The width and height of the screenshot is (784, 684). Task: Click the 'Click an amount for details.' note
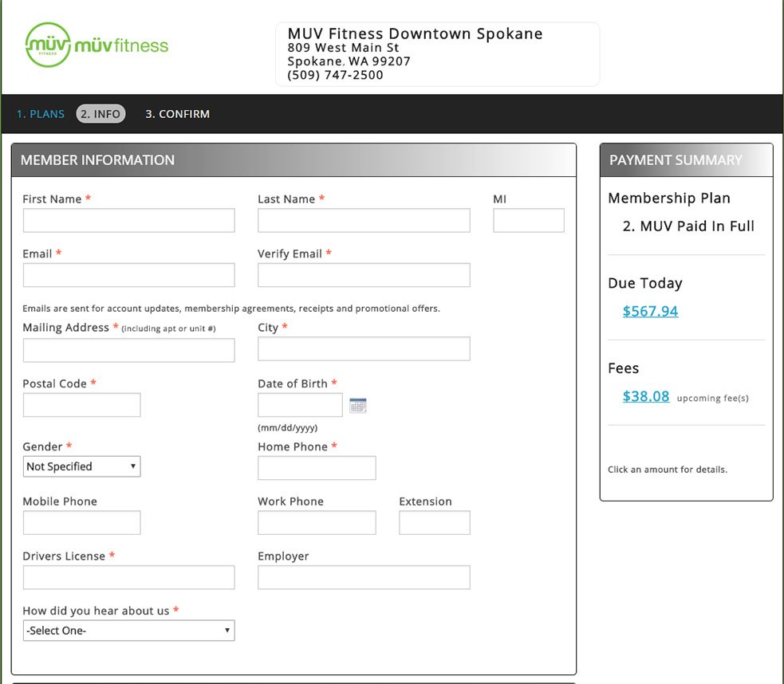668,470
